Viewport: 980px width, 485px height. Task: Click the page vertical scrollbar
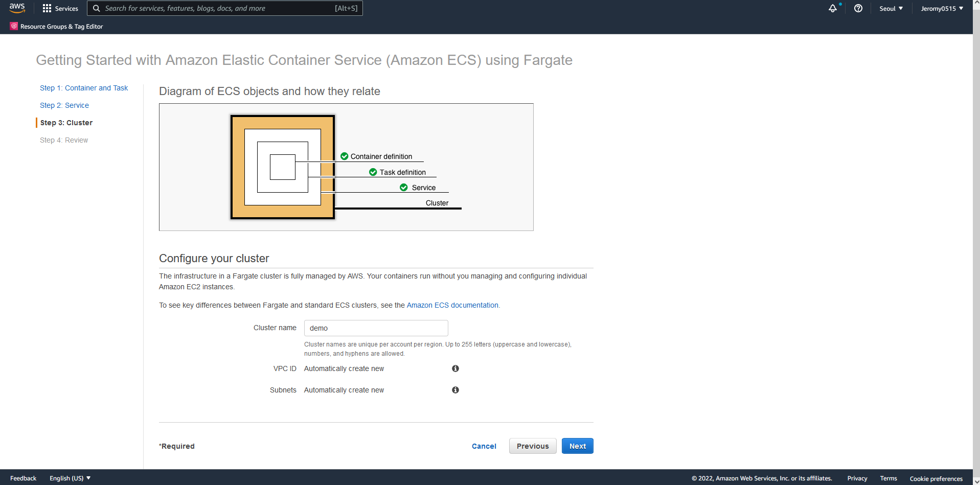(x=976, y=242)
